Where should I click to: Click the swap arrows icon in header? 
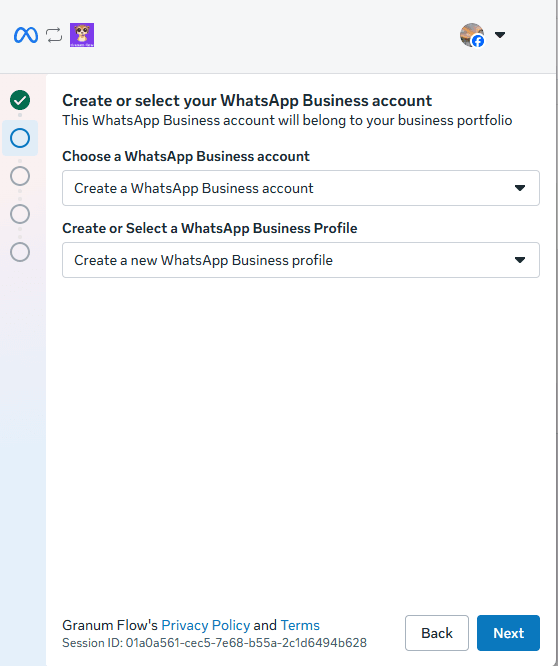tap(54, 35)
